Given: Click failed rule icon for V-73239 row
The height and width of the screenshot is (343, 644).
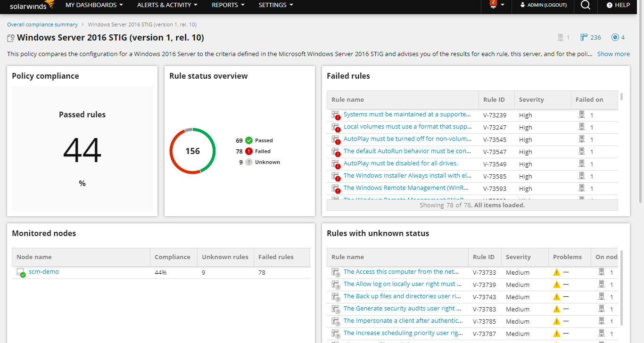Looking at the screenshot, I should tap(336, 115).
